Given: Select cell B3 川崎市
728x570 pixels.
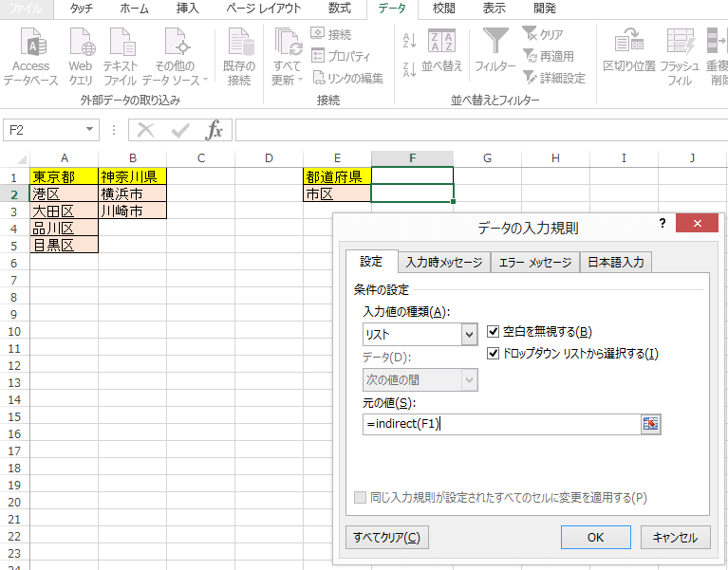Looking at the screenshot, I should 132,211.
